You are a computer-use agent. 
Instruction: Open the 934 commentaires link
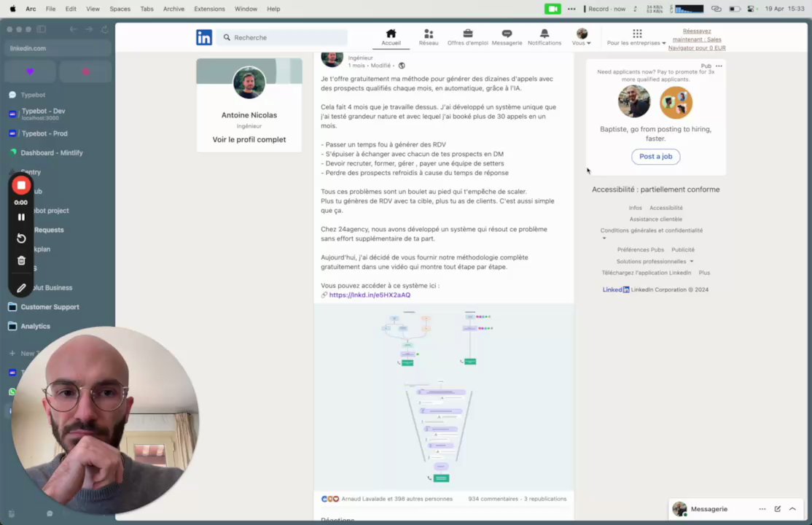pos(493,499)
